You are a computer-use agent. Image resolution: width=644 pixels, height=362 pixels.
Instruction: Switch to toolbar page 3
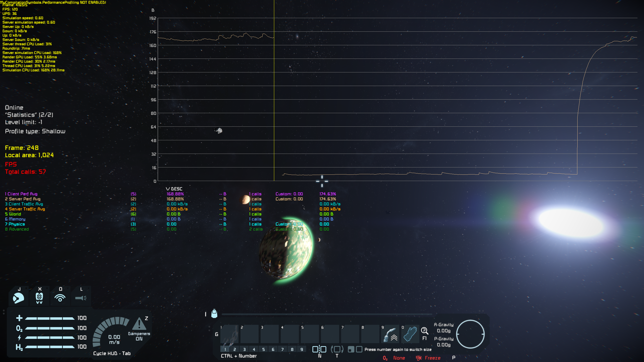pos(244,349)
